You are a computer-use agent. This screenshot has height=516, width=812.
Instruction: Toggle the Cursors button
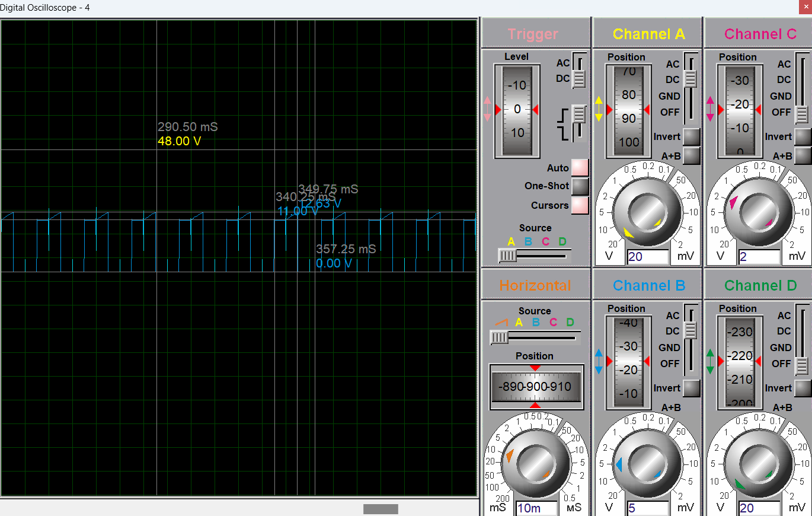coord(580,205)
